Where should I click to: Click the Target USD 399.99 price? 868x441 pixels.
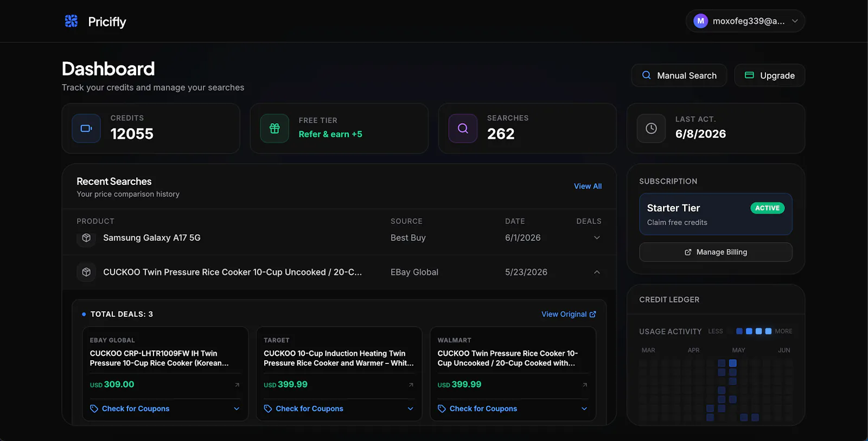[x=285, y=385]
